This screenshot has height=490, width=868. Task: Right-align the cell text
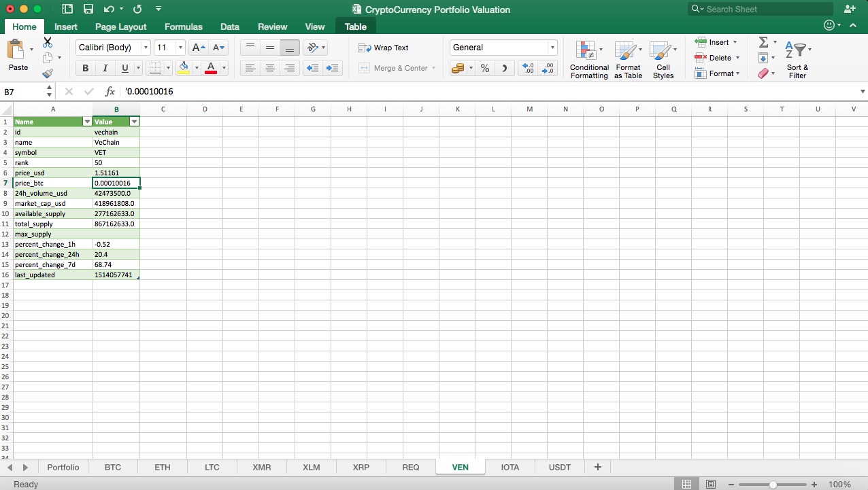pyautogui.click(x=290, y=68)
